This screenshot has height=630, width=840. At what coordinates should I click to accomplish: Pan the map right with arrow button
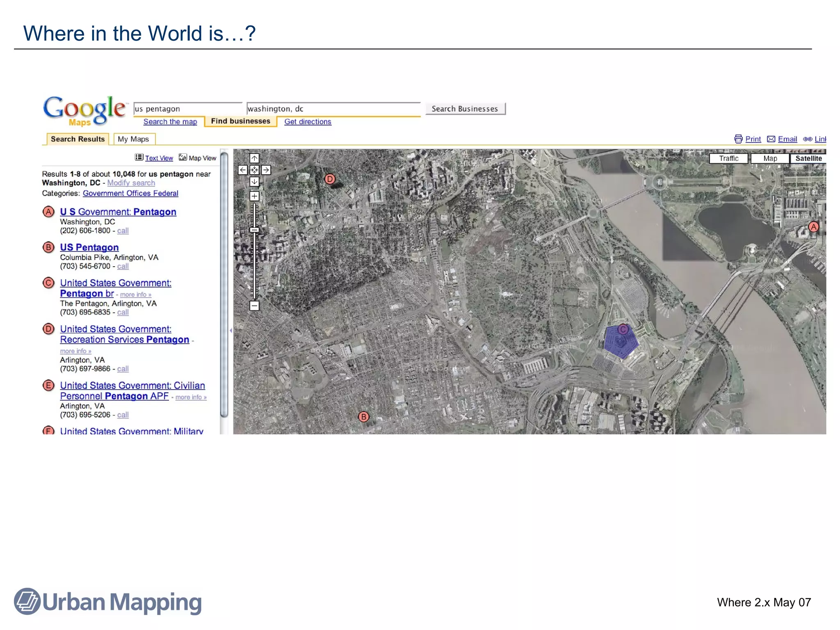click(266, 170)
